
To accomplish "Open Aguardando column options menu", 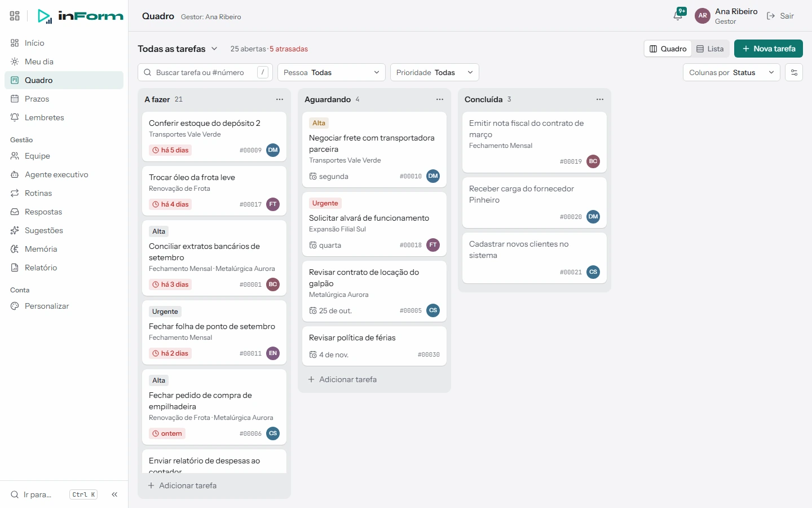I will [440, 99].
